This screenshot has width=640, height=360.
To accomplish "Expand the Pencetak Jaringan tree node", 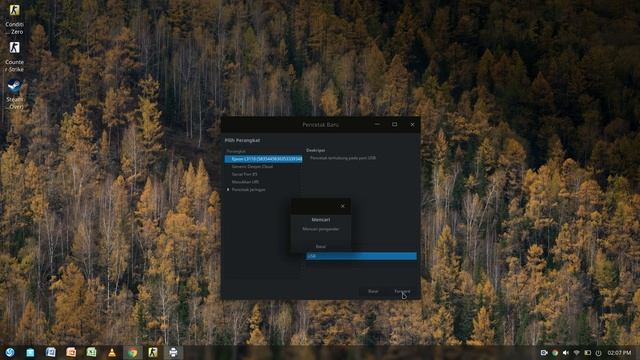I will (228, 190).
